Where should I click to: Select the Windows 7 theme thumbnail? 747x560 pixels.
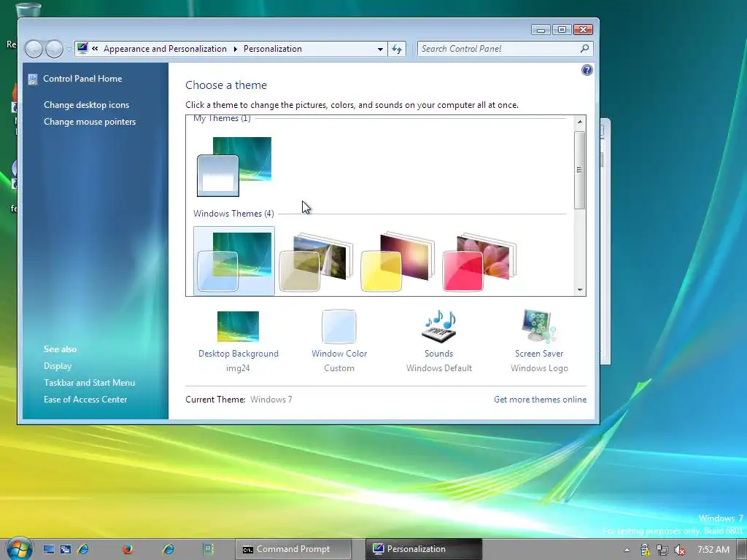point(234,261)
